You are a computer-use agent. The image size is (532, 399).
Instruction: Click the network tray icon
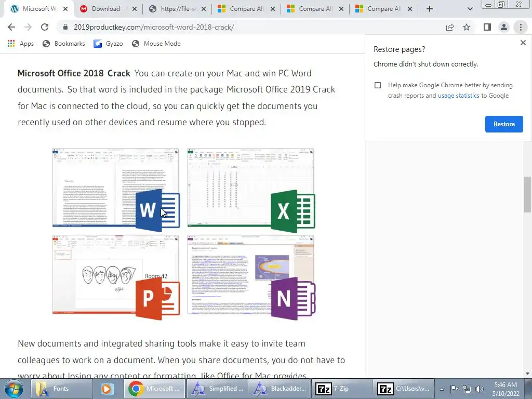(467, 389)
